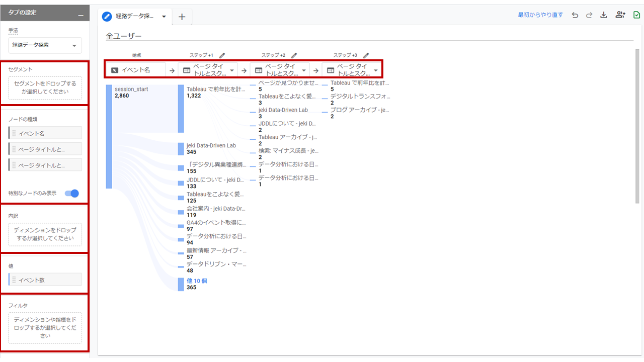This screenshot has height=362, width=644.
Task: Select the イベント名 node type entry
Action: [x=45, y=133]
